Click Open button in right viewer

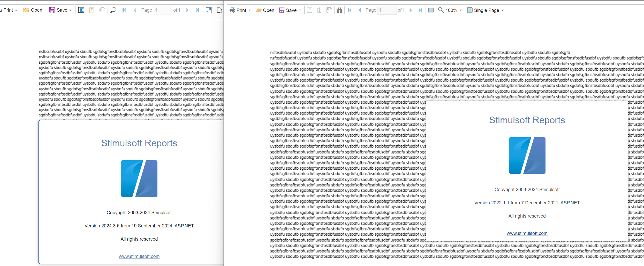click(265, 10)
